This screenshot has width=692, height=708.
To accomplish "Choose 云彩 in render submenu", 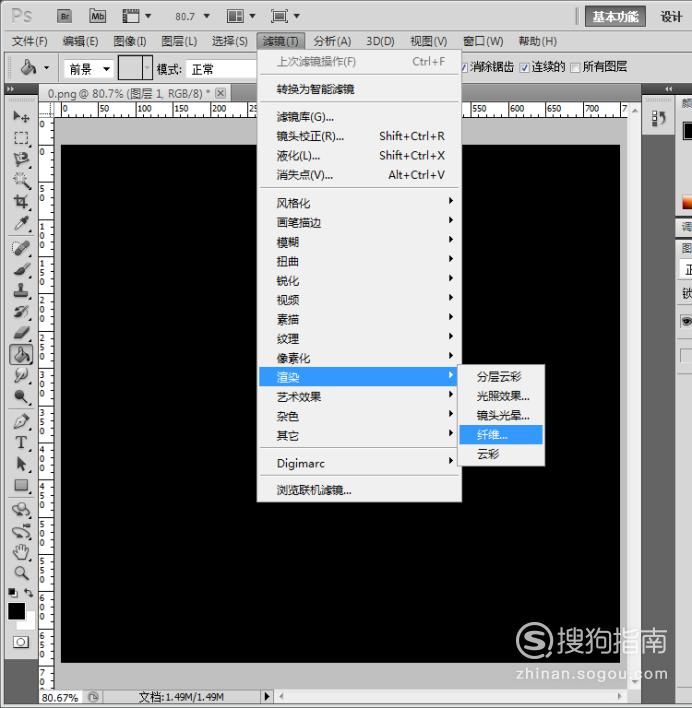I will click(501, 454).
